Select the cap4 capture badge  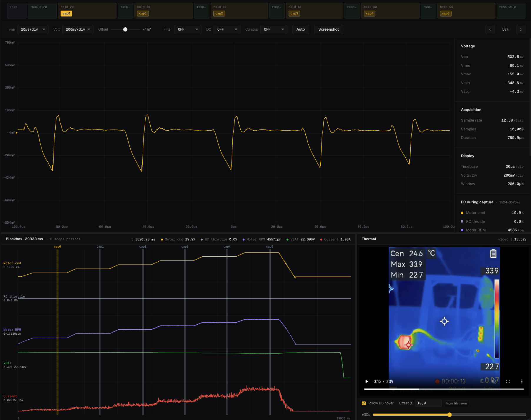(369, 14)
